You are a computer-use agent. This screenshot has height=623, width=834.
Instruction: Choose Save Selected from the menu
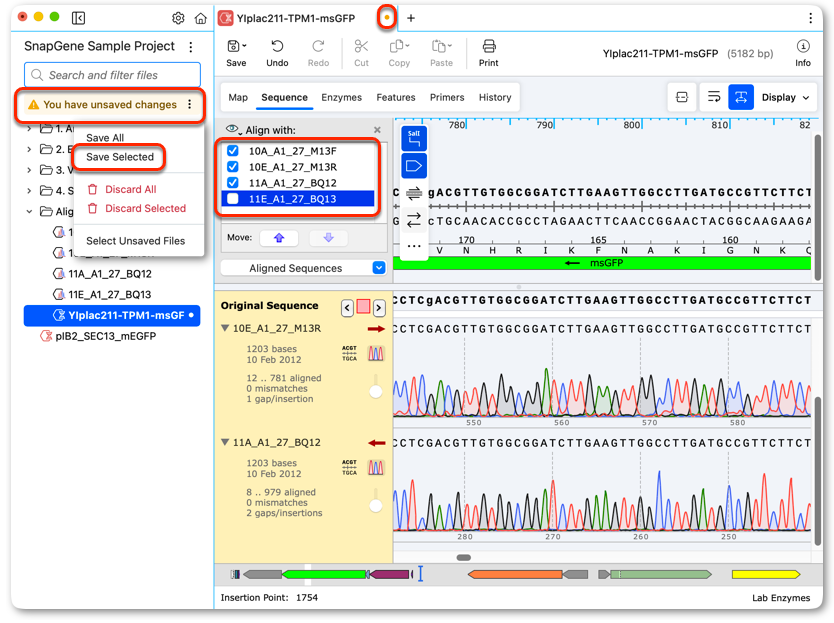pos(120,157)
